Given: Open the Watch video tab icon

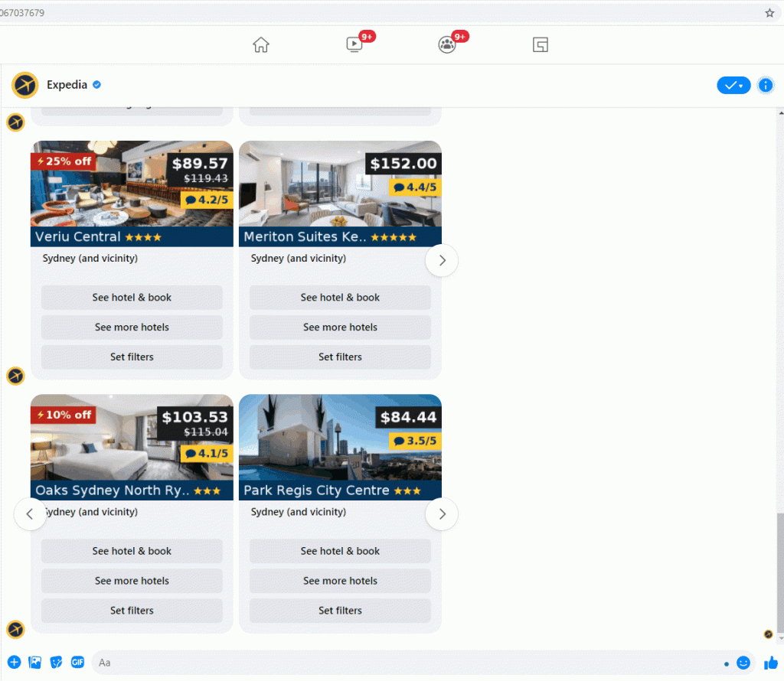Looking at the screenshot, I should (x=354, y=44).
